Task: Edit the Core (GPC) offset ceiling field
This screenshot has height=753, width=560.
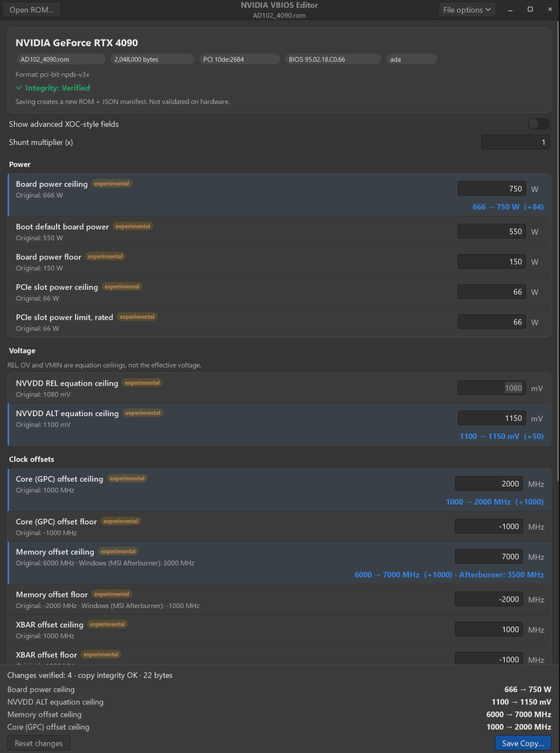Action: click(488, 484)
